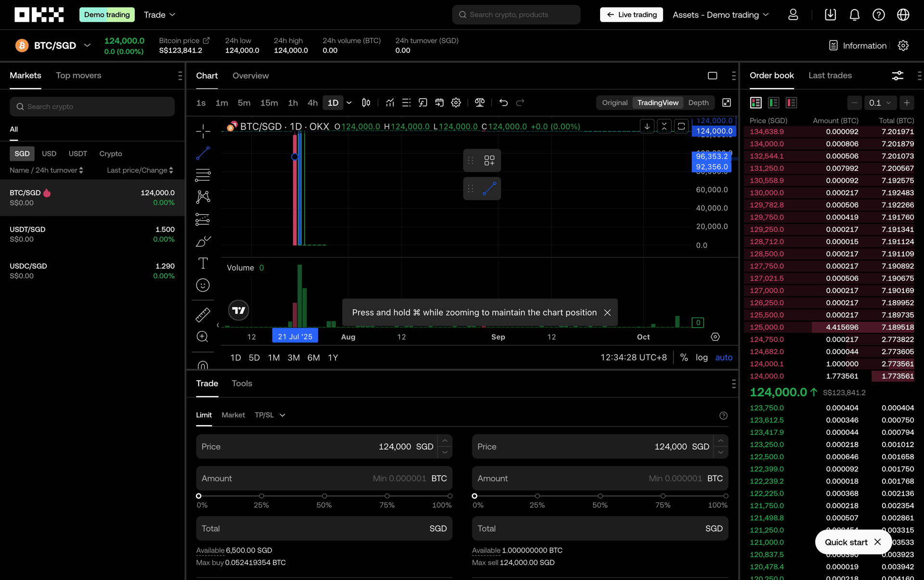Select the Market order tab
The height and width of the screenshot is (580, 924).
click(233, 415)
